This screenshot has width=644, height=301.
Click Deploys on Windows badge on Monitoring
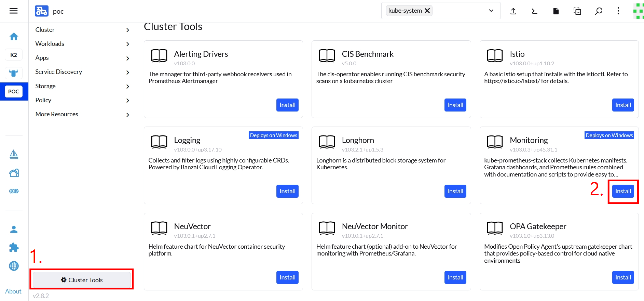[x=609, y=135]
